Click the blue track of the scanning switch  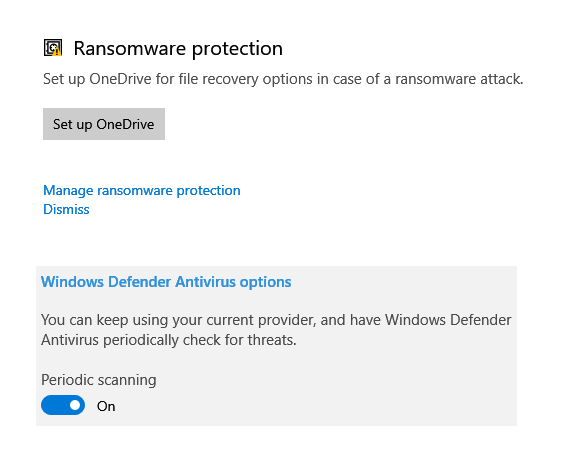click(x=55, y=405)
